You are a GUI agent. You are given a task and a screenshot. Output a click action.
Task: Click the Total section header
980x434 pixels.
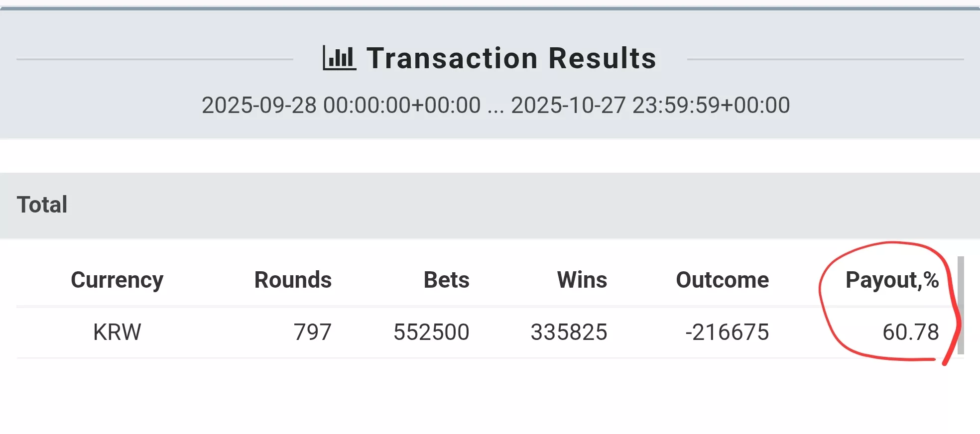(x=490, y=205)
